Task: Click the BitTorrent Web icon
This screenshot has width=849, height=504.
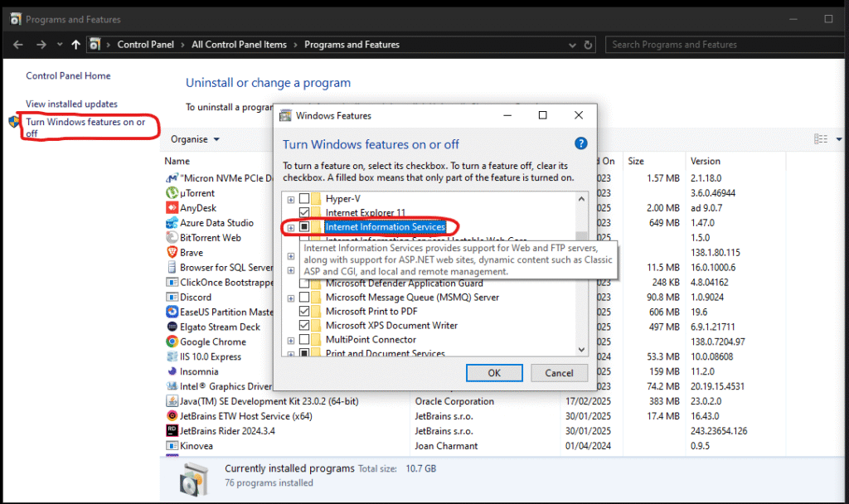Action: click(x=172, y=238)
